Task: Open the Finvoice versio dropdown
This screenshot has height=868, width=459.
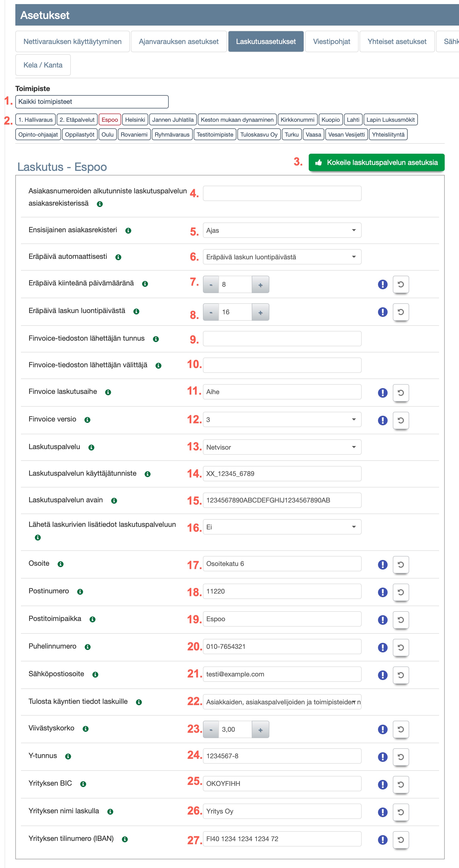Action: (282, 419)
